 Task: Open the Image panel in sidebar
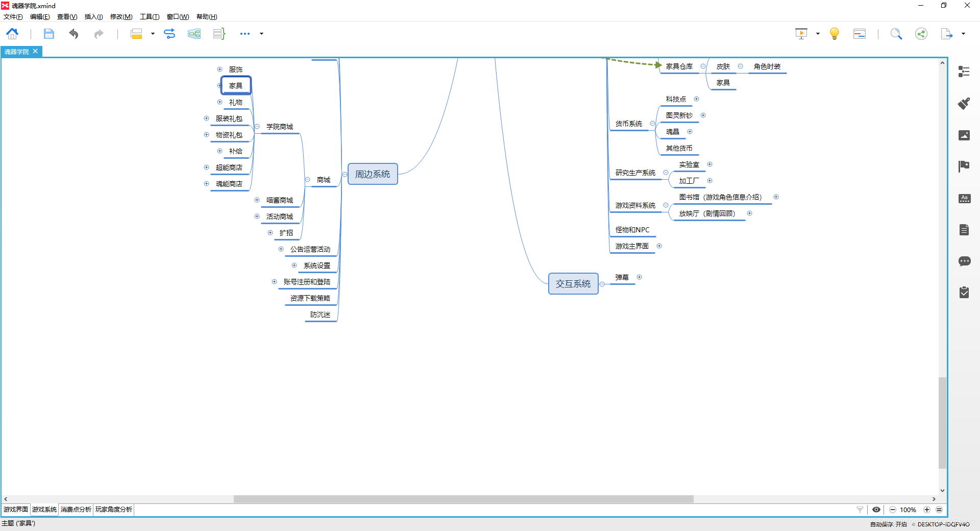coord(964,135)
